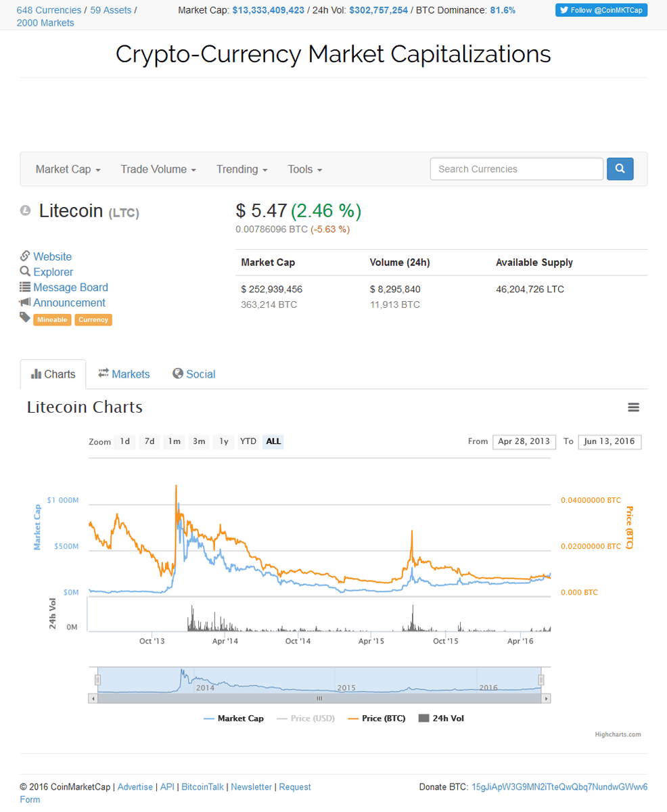Open the 59 Assets link
Image resolution: width=667 pixels, height=812 pixels.
tap(111, 10)
